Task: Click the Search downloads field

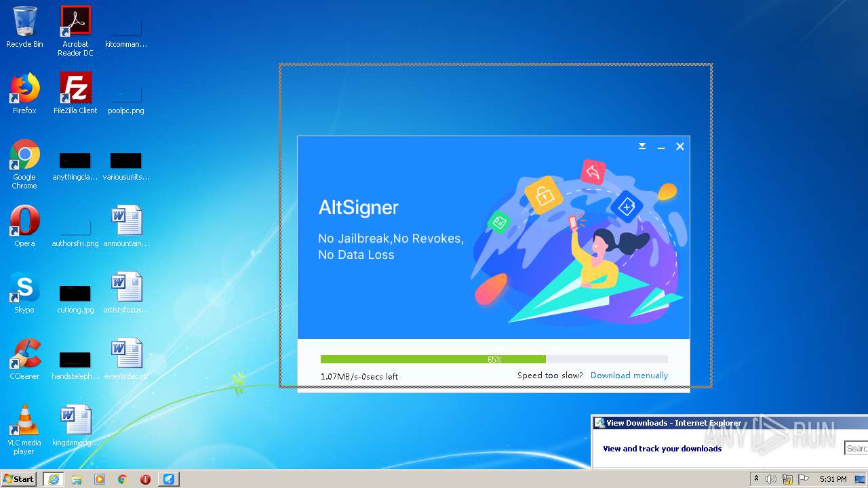Action: pos(856,448)
